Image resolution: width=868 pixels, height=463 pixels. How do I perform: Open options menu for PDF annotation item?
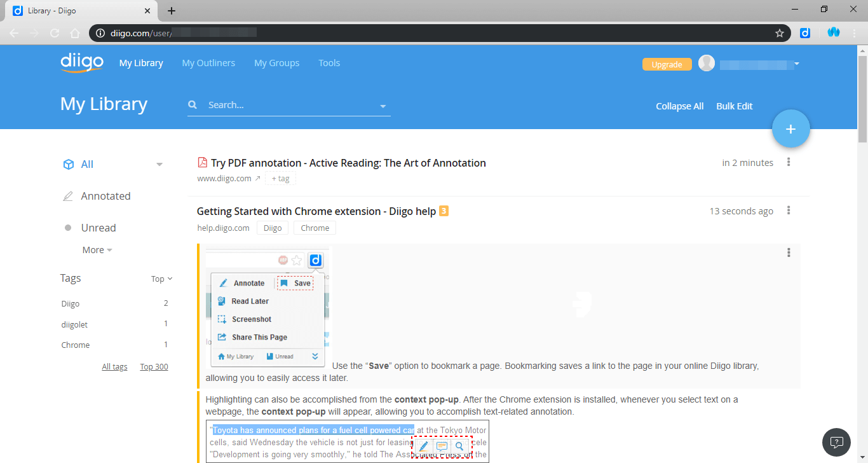789,162
